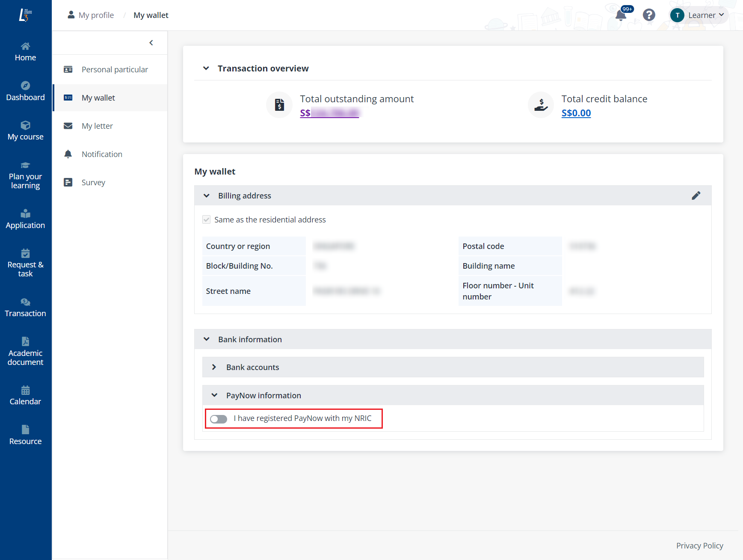
Task: Open notifications bell with 99+ badge
Action: (x=621, y=15)
